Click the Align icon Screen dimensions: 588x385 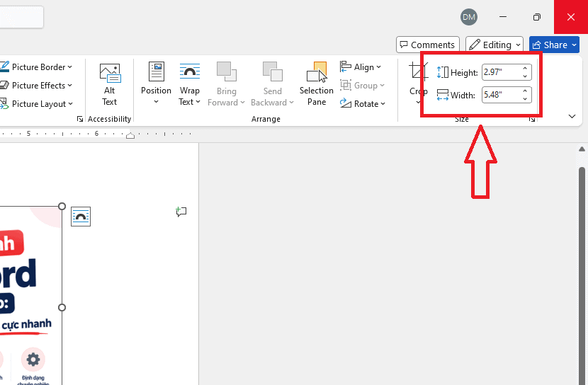tap(346, 67)
